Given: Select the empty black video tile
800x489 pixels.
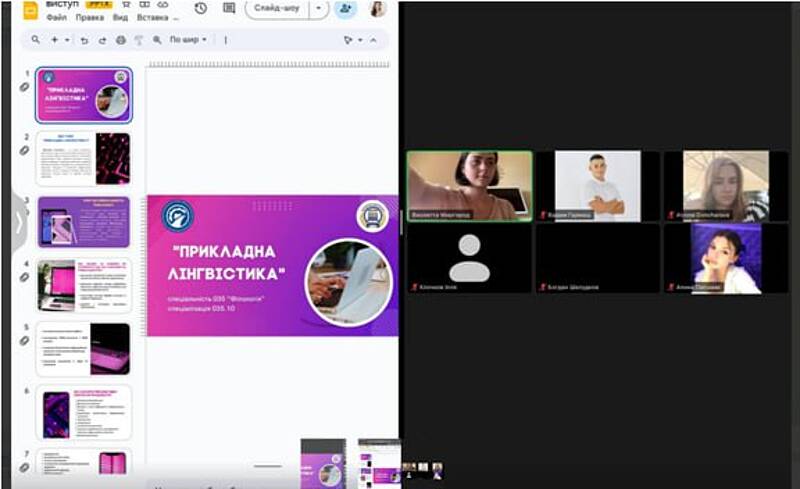Looking at the screenshot, I should (x=597, y=259).
